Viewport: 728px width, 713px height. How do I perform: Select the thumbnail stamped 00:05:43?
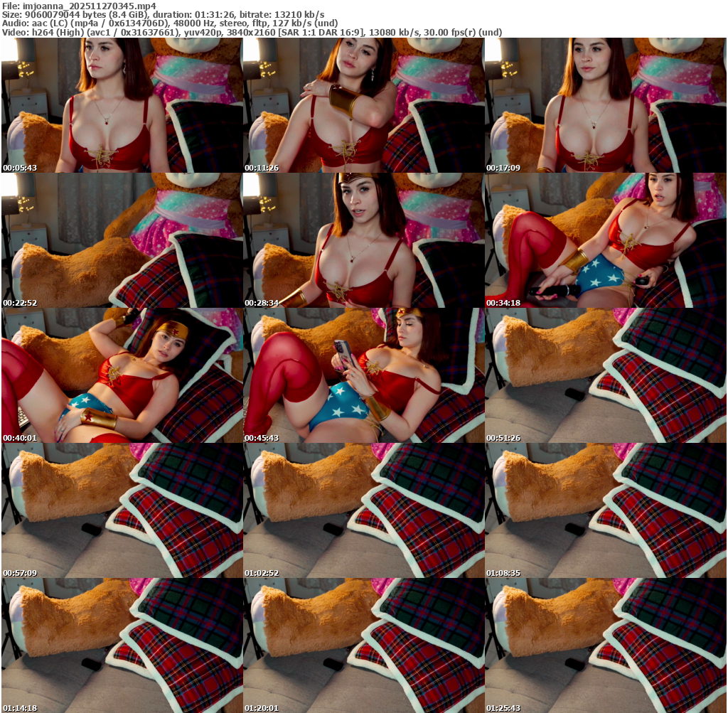122,105
